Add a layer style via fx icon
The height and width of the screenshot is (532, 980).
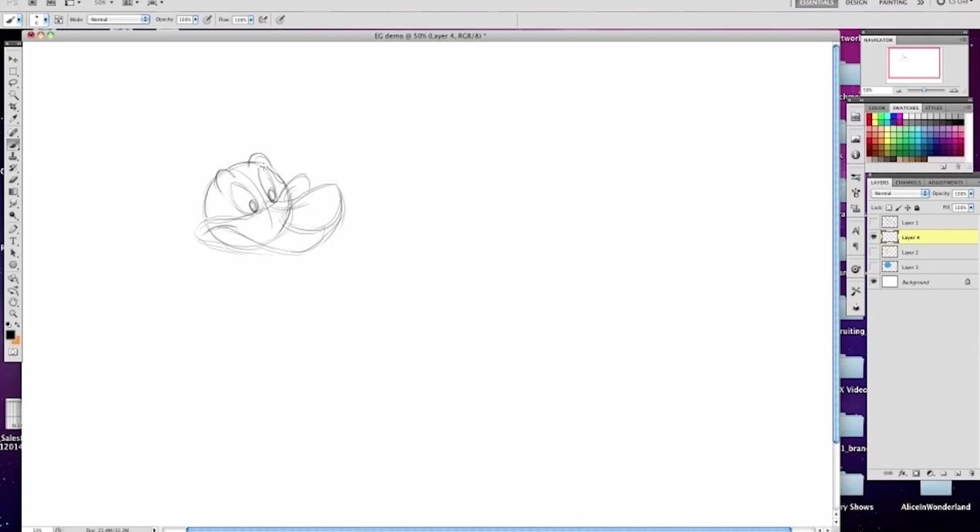pyautogui.click(x=901, y=473)
